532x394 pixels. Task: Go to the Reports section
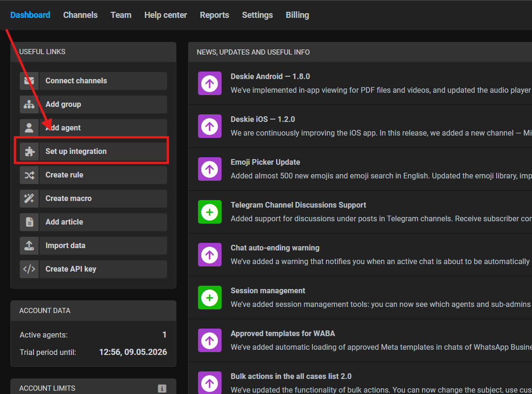point(214,15)
